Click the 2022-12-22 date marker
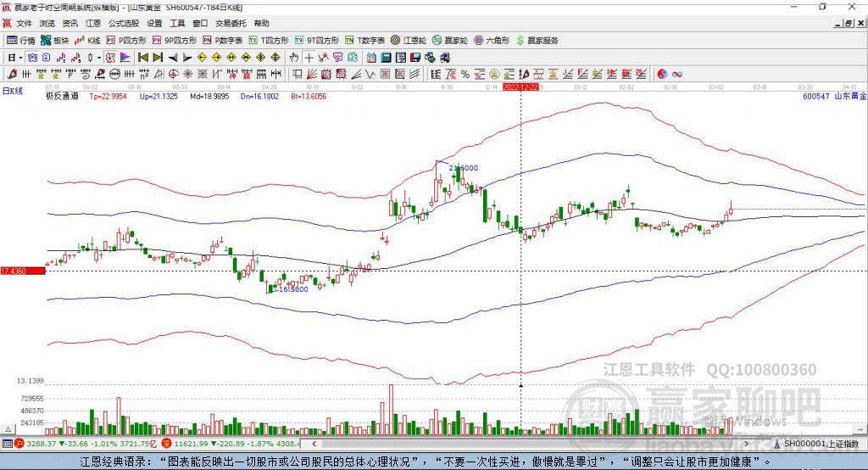The width and height of the screenshot is (868, 470). pos(520,87)
